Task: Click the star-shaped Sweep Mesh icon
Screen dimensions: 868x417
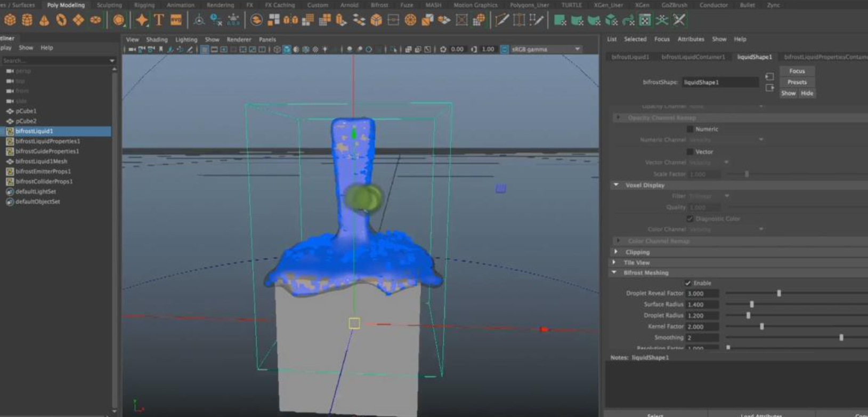Action: pos(142,20)
